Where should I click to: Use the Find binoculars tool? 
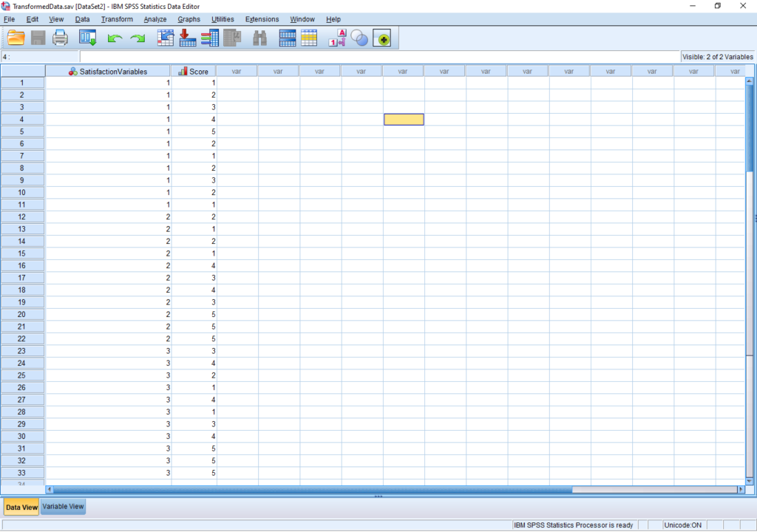click(259, 37)
